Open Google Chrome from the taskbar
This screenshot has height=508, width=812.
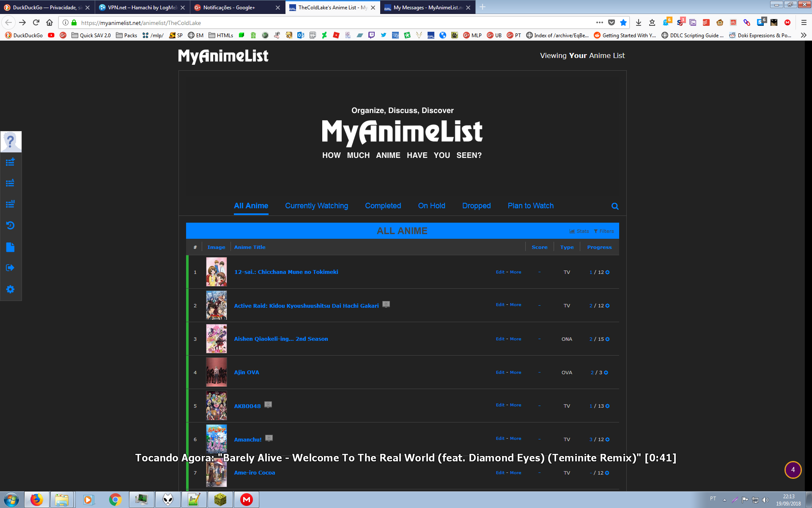coord(115,500)
